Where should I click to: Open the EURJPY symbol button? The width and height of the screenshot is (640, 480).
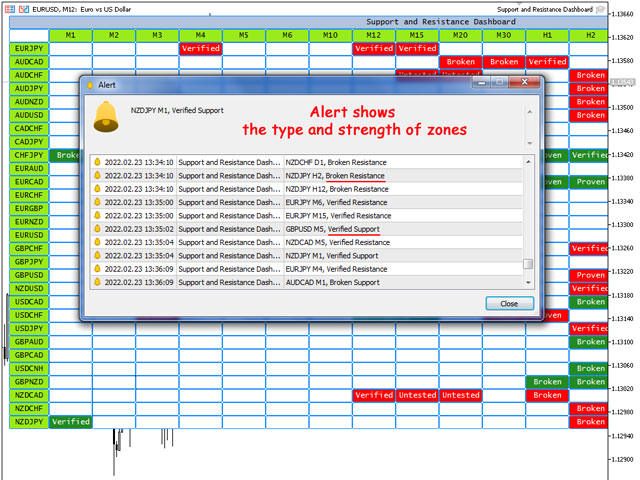pos(29,49)
